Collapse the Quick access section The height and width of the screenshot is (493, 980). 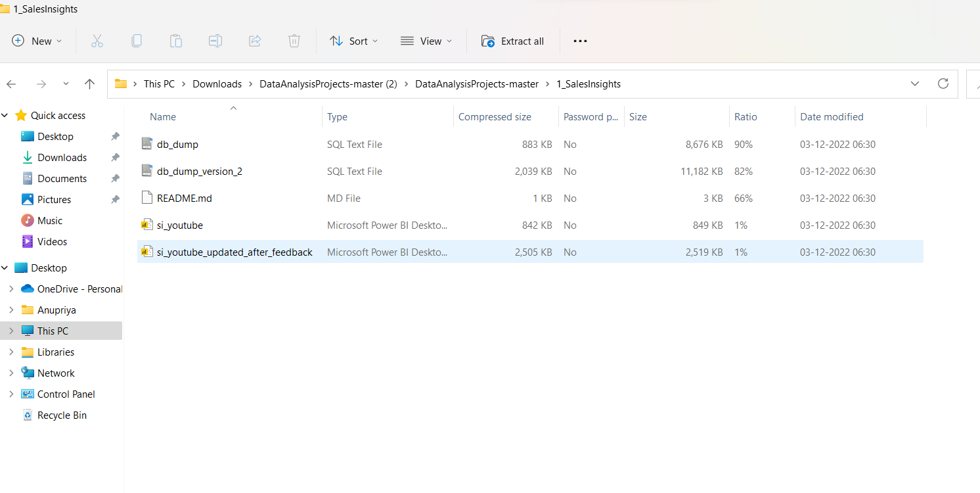click(5, 115)
